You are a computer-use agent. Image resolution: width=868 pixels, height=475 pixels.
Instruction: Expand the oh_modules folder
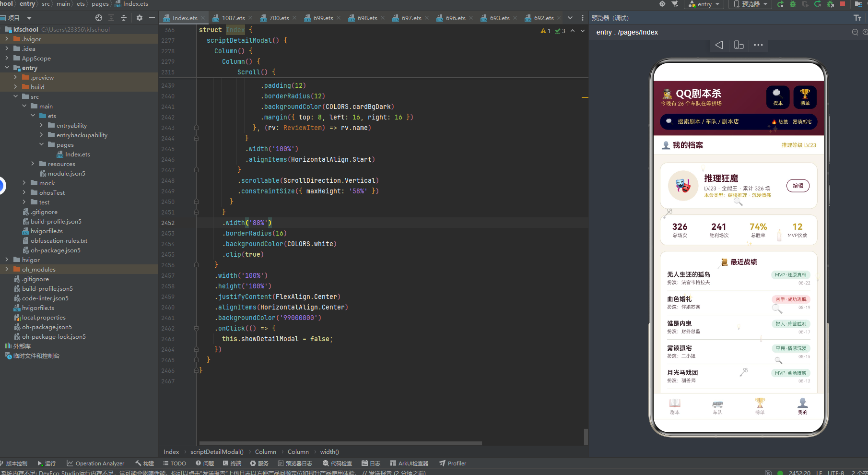tap(7, 269)
